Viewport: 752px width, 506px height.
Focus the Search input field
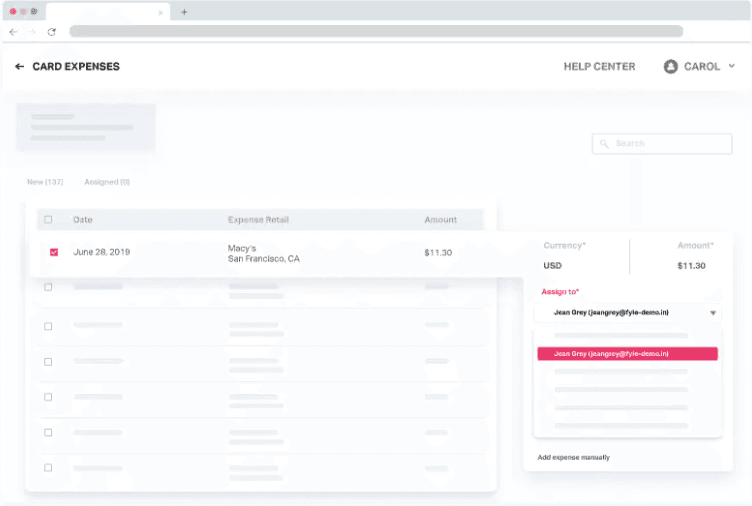[662, 143]
